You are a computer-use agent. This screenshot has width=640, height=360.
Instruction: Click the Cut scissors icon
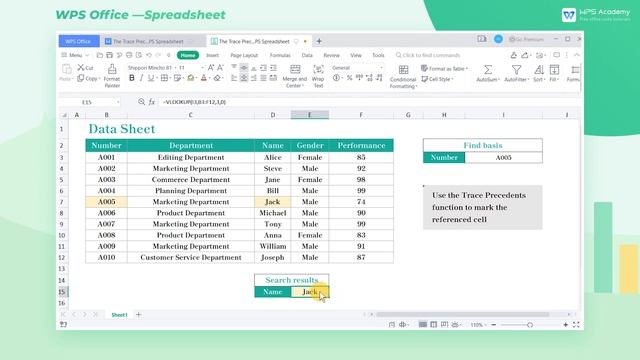(x=81, y=67)
